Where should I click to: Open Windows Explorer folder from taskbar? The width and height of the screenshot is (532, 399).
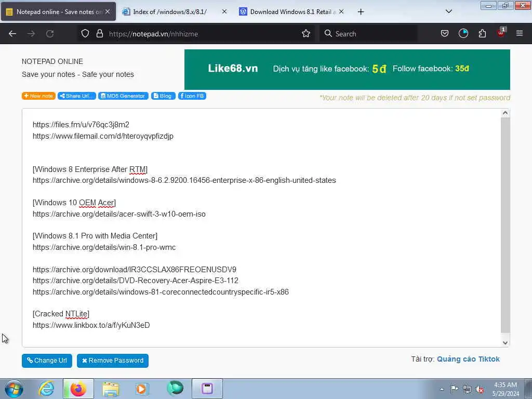(x=111, y=389)
